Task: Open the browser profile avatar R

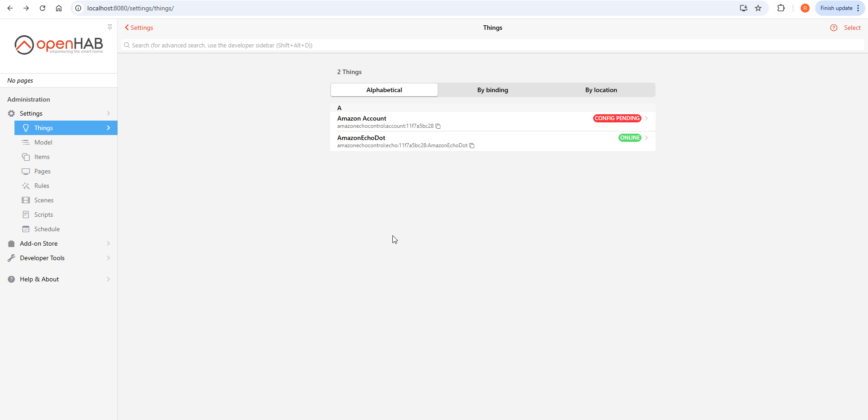Action: pos(805,8)
